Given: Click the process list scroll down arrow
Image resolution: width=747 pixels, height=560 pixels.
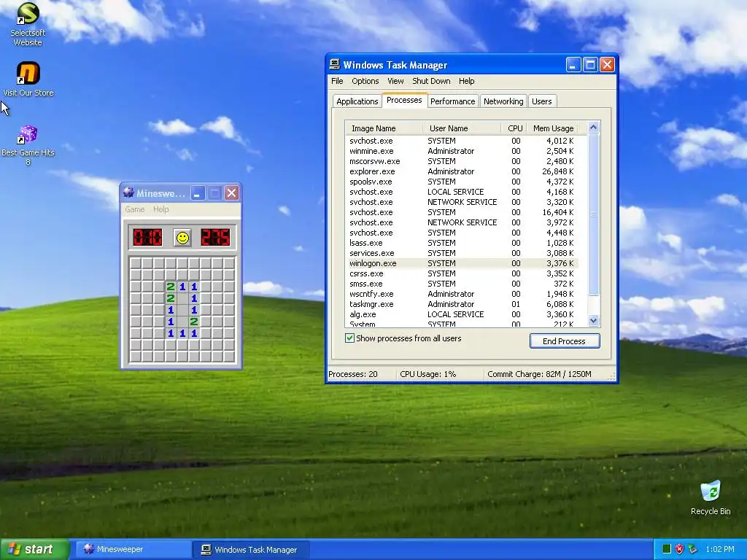Looking at the screenshot, I should [593, 321].
